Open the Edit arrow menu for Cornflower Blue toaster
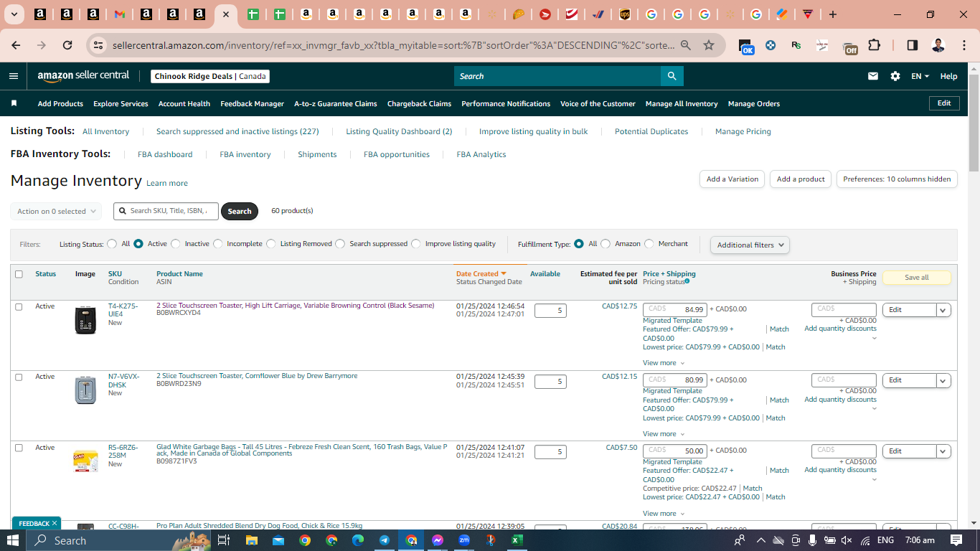This screenshot has height=551, width=980. tap(943, 380)
